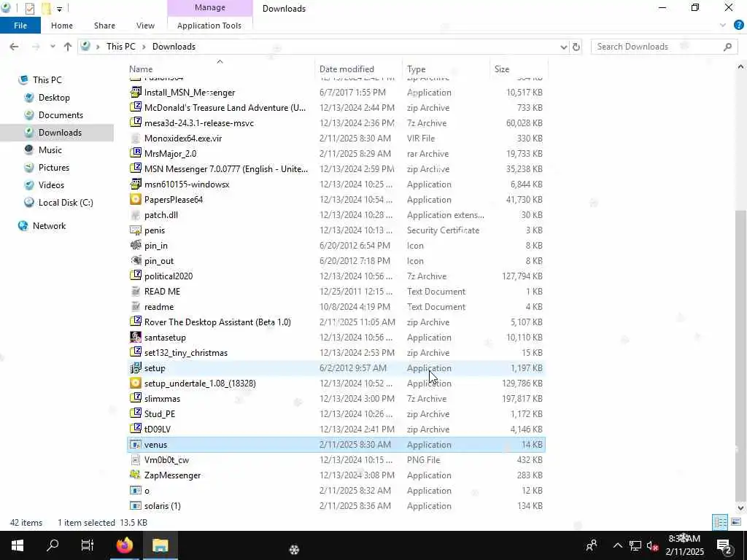Screen dimensions: 747x560
Task: Expand the ribbon with chevron
Action: click(723, 26)
